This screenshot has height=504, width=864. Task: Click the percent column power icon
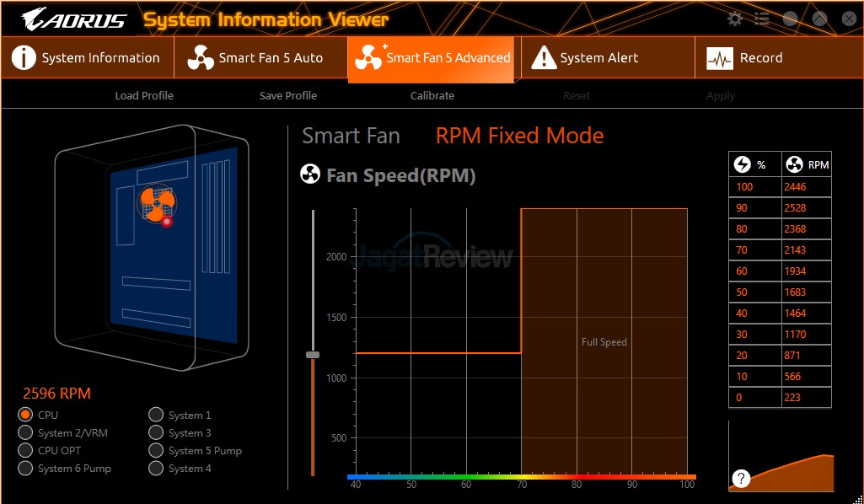tap(743, 164)
